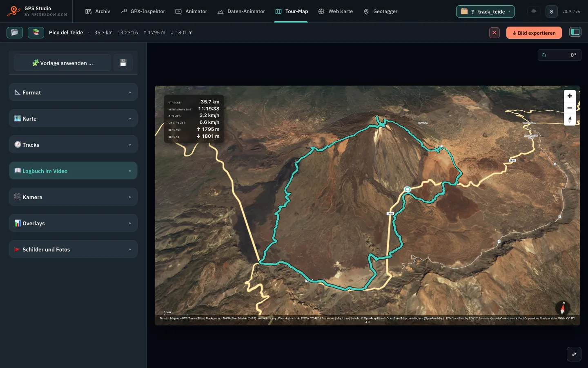
Task: Click the stats overlay box on map
Action: [194, 119]
